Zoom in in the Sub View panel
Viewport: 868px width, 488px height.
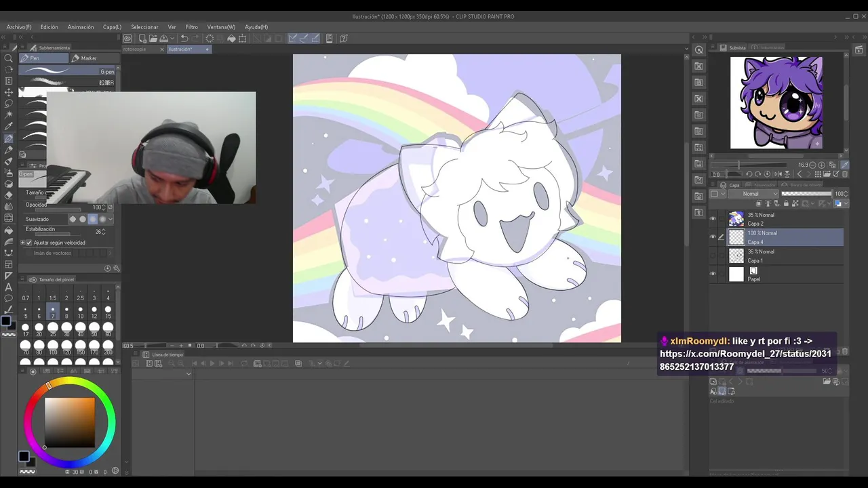coord(822,165)
